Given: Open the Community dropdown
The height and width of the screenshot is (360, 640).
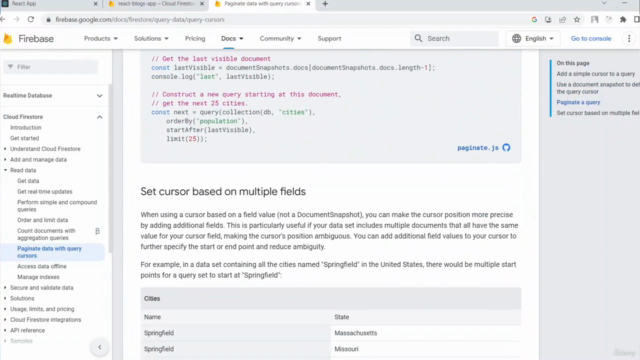Looking at the screenshot, I should click(x=280, y=38).
